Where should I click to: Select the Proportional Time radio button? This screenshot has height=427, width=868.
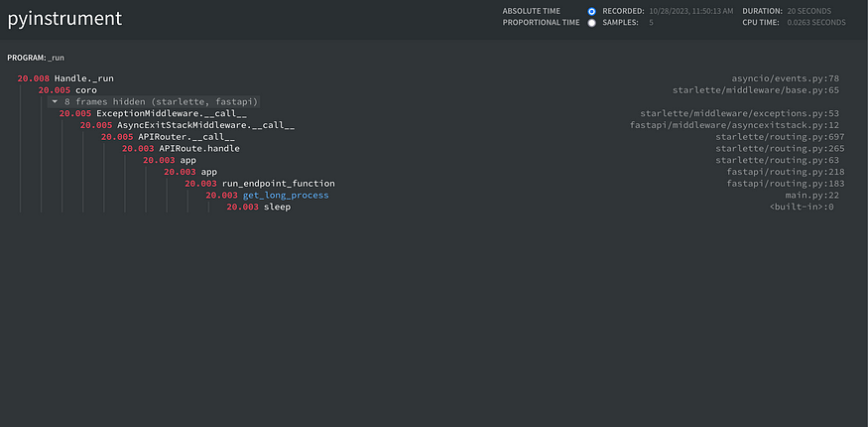tap(592, 23)
